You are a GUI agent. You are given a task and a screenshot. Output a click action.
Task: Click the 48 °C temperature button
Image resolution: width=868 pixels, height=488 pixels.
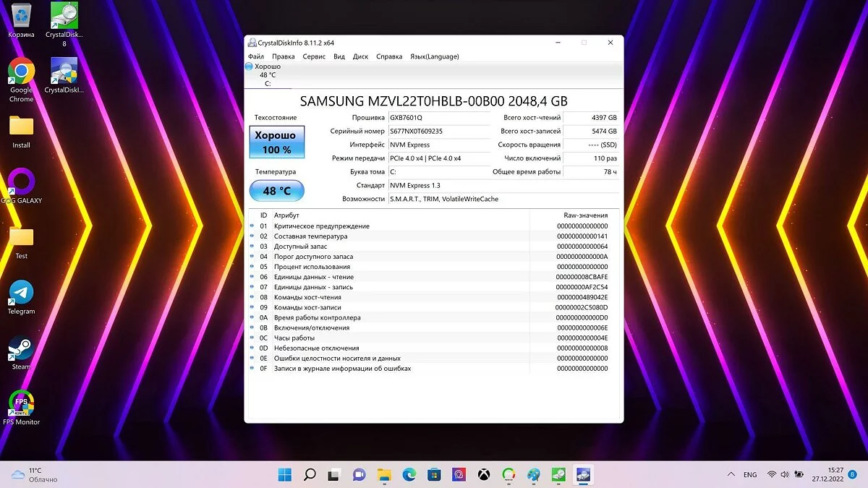point(276,191)
